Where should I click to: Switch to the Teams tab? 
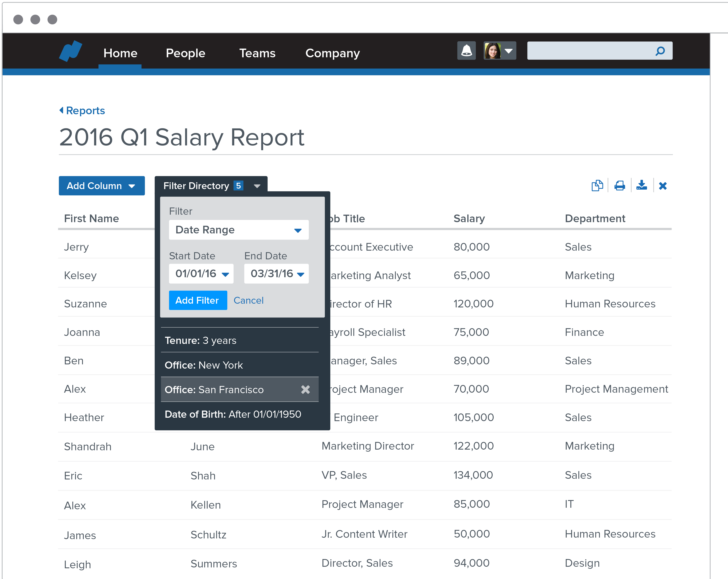pos(257,53)
